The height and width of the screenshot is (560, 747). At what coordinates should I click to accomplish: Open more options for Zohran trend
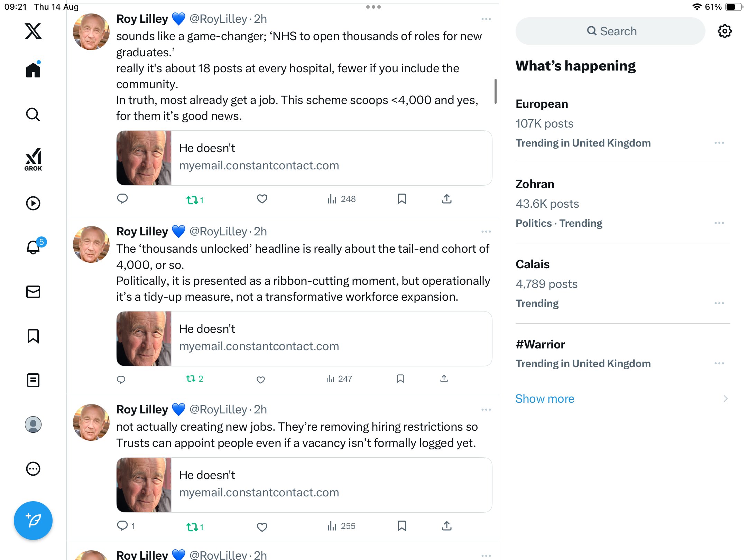pos(719,223)
